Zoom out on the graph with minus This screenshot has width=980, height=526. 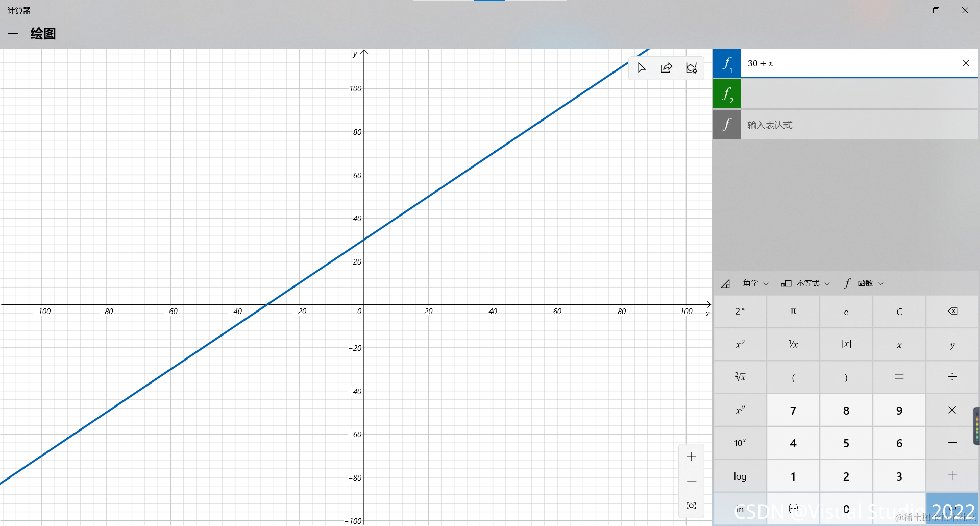point(691,481)
